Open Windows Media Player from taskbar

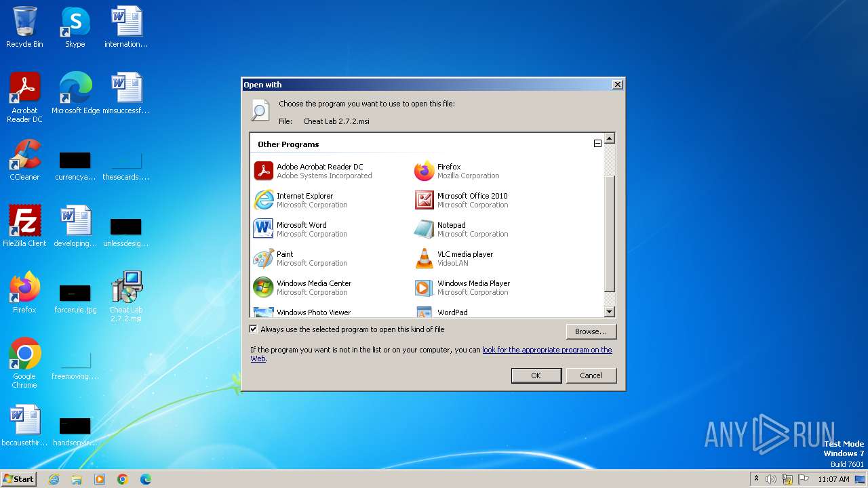click(x=100, y=479)
